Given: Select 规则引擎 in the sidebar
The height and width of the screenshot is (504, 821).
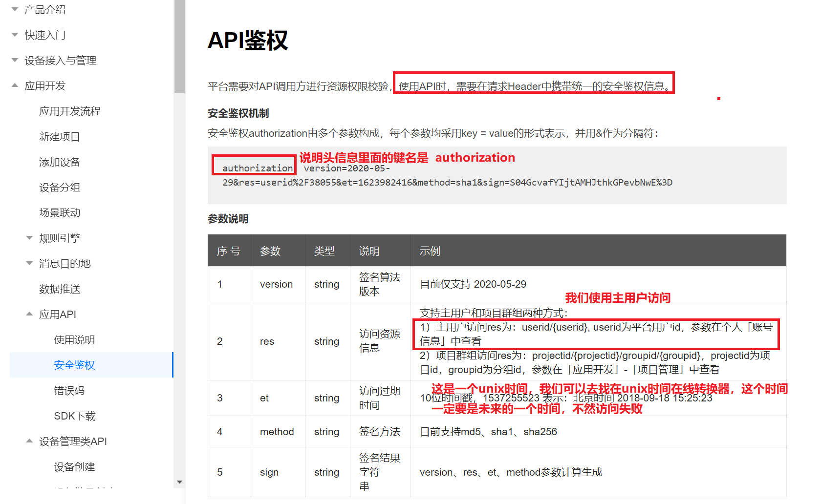Looking at the screenshot, I should [x=60, y=238].
